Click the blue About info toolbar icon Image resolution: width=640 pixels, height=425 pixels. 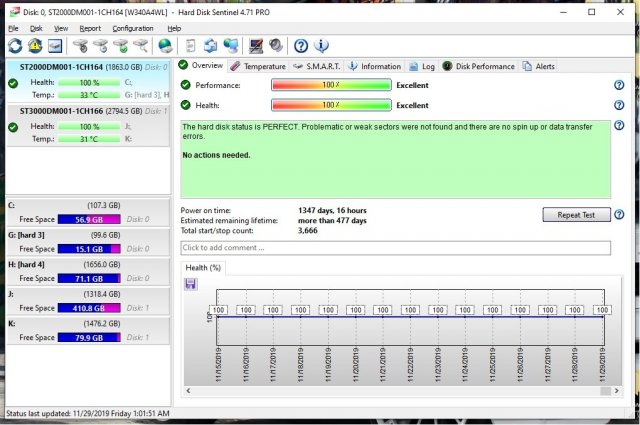(321, 46)
